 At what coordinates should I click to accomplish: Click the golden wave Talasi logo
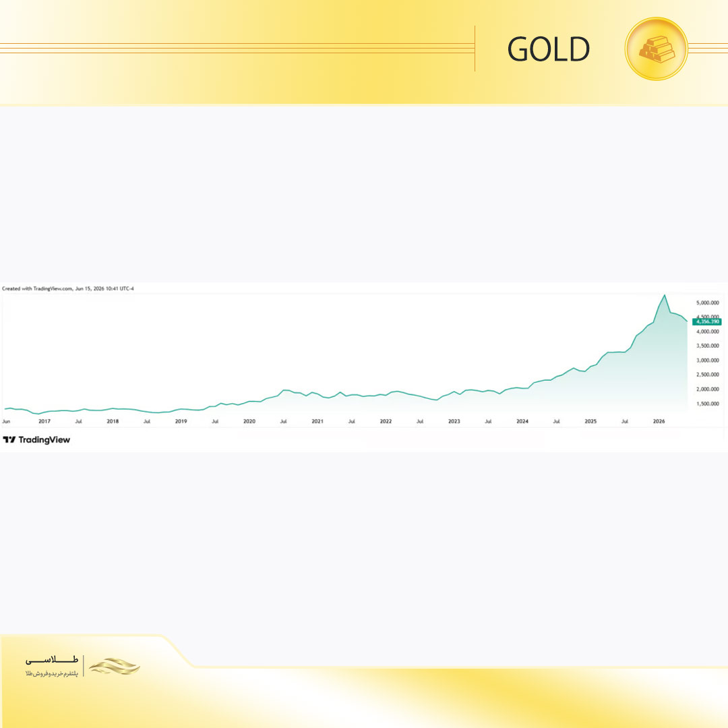click(114, 666)
